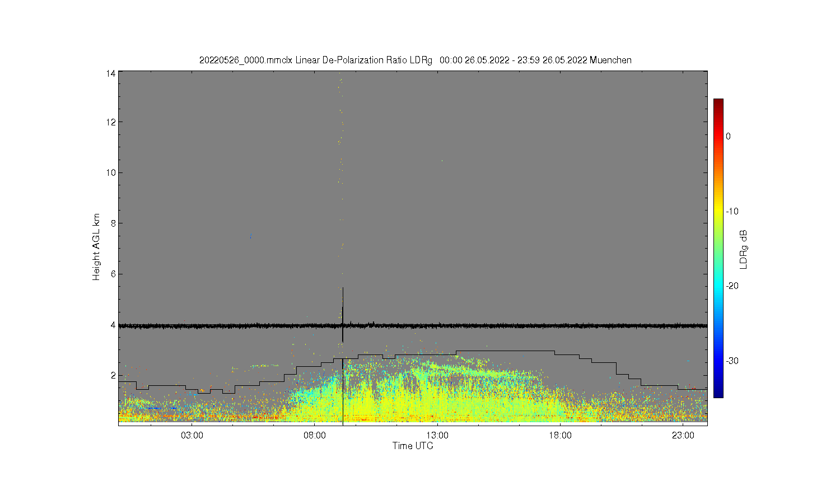Click the 23:00 time tick label
Viewport: 840px width, 504px height.
(x=683, y=435)
